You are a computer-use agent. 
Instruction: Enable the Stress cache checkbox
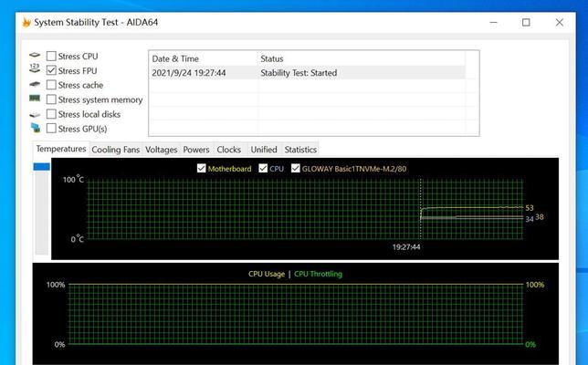[51, 85]
